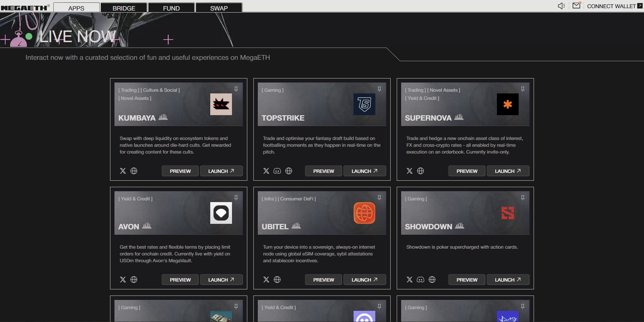
Task: Toggle the sound mute speaker icon
Action: 561,6
